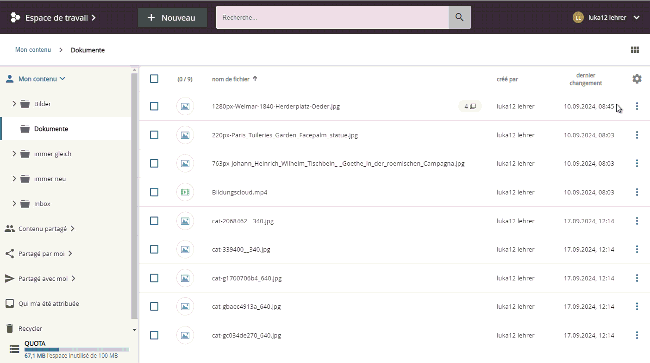Open options menu for cat-g1760706b4_640.jpg

click(637, 278)
